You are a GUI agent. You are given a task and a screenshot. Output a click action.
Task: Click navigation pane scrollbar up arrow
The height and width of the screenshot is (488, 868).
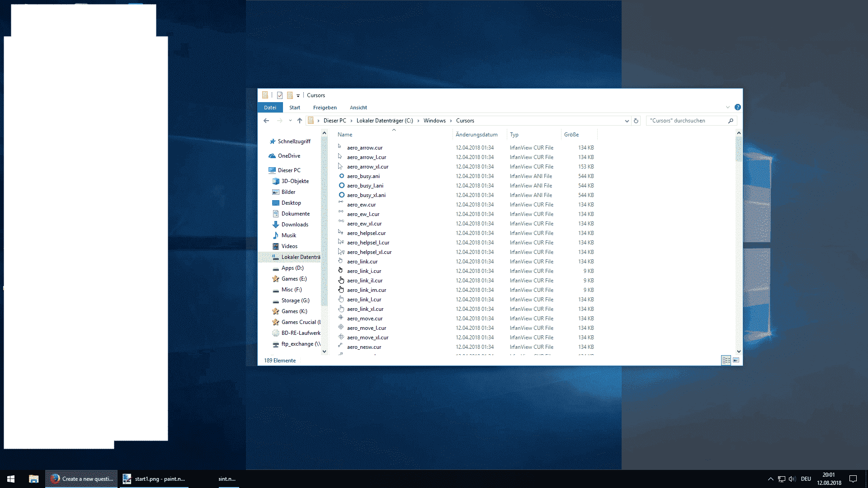click(x=324, y=133)
